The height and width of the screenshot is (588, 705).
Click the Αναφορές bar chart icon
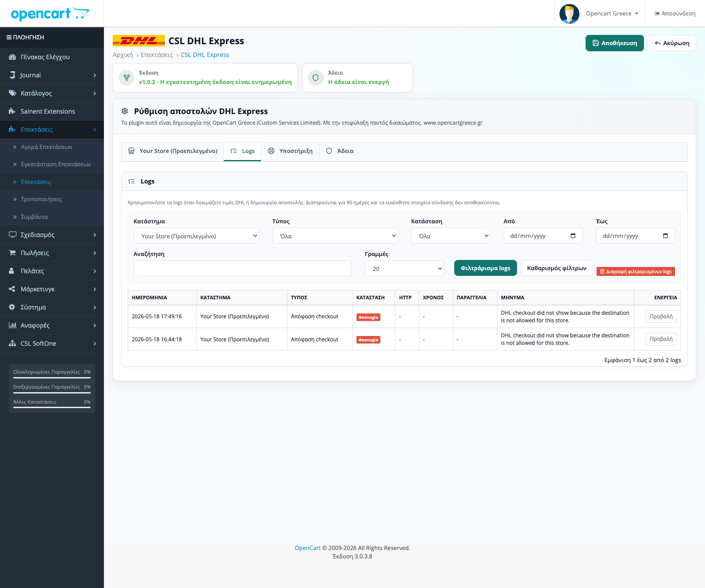[12, 325]
